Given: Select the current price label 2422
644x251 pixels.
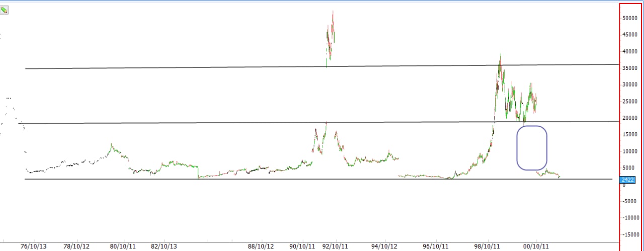Looking at the screenshot, I should click(x=627, y=179).
